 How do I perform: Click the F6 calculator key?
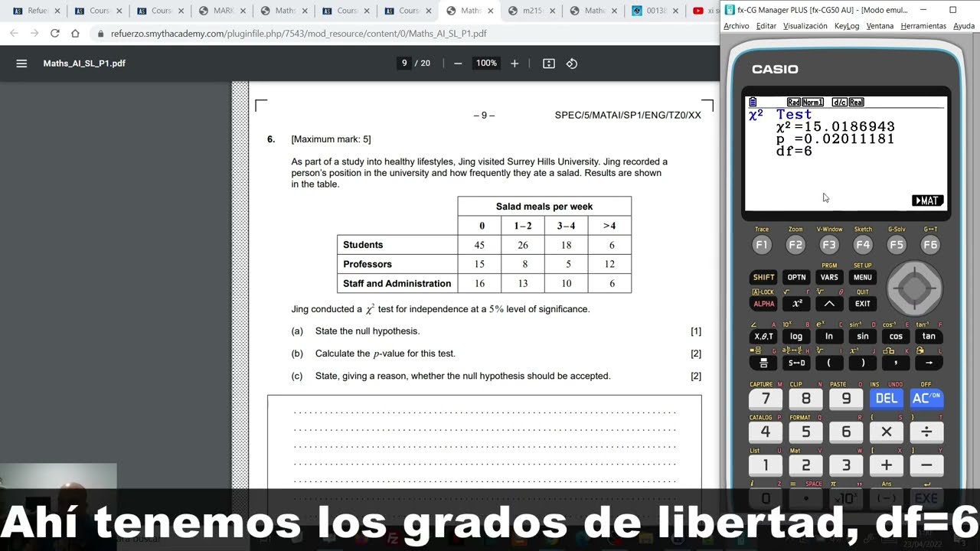pos(930,245)
